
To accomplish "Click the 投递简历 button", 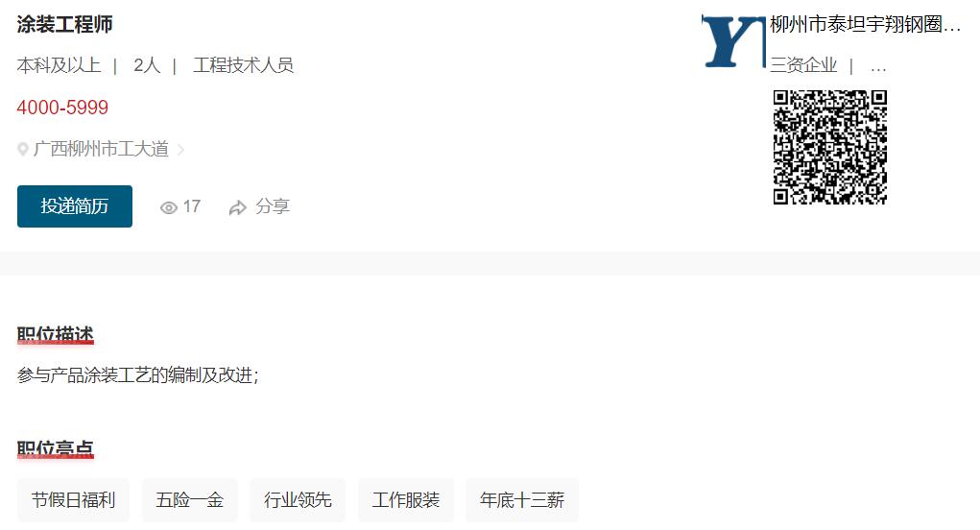I will click(74, 206).
